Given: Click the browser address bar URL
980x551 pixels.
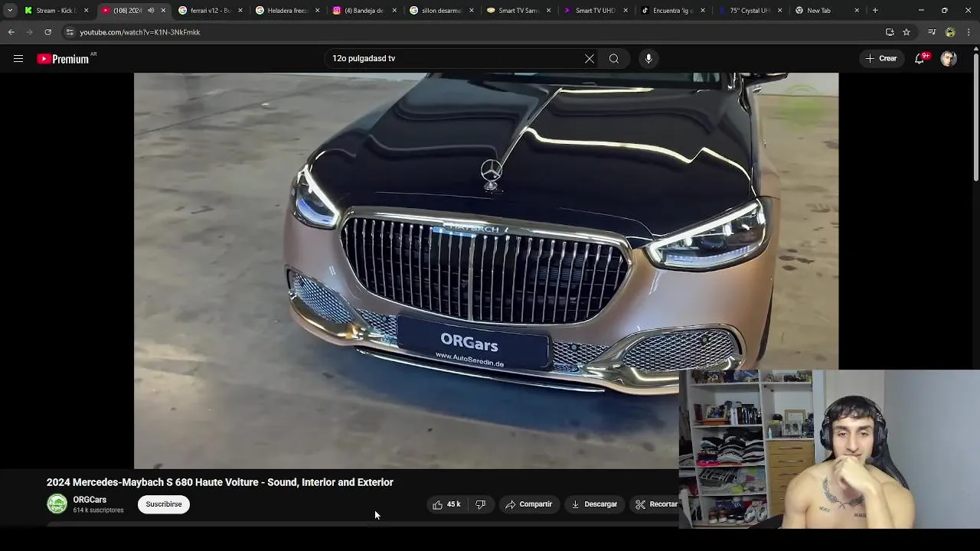Looking at the screenshot, I should pyautogui.click(x=140, y=32).
